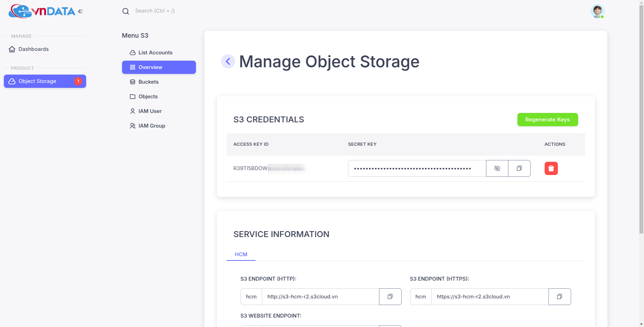Open the user avatar menu
644x327 pixels.
[x=597, y=11]
